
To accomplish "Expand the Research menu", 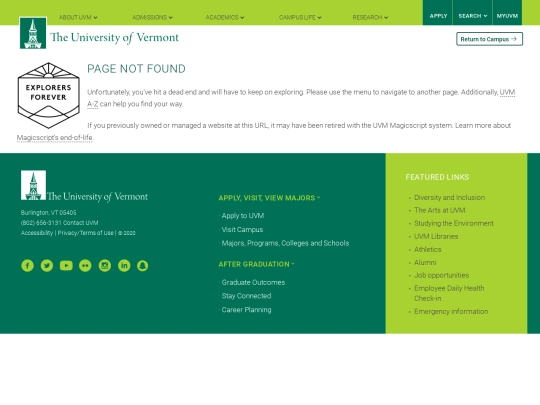I will coord(370,17).
